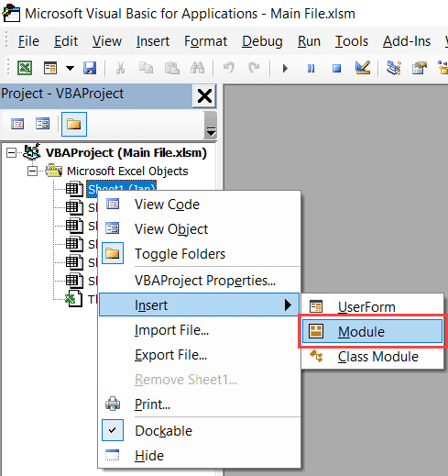Collapse Microsoft Excel Objects folder node
This screenshot has width=448, height=476.
click(x=32, y=171)
